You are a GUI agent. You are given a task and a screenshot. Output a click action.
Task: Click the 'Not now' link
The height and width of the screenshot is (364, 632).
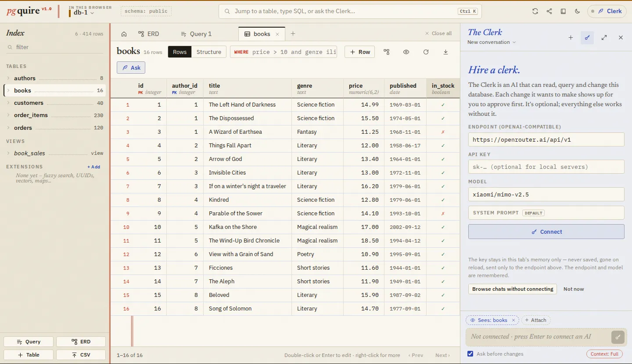pyautogui.click(x=574, y=289)
